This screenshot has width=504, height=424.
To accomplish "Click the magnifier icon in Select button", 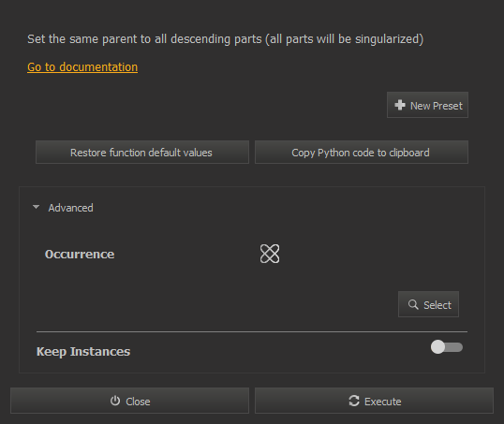I will [413, 304].
